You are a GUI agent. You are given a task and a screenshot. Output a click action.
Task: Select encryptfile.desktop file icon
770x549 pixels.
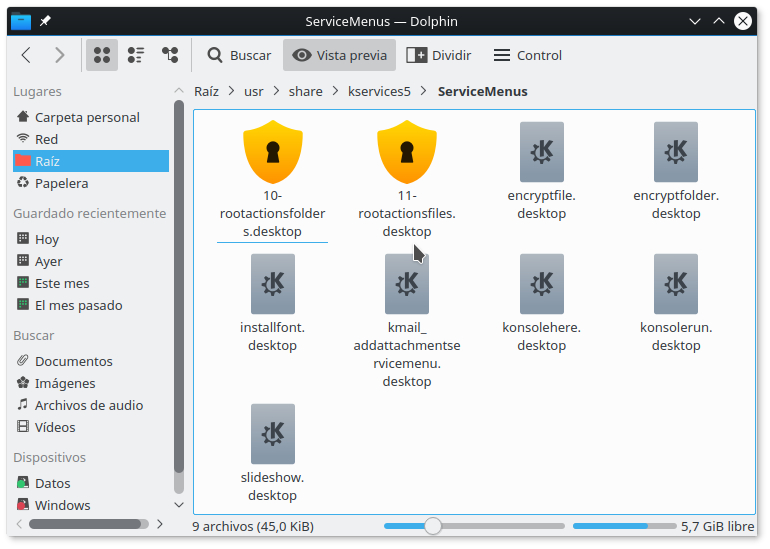(542, 152)
